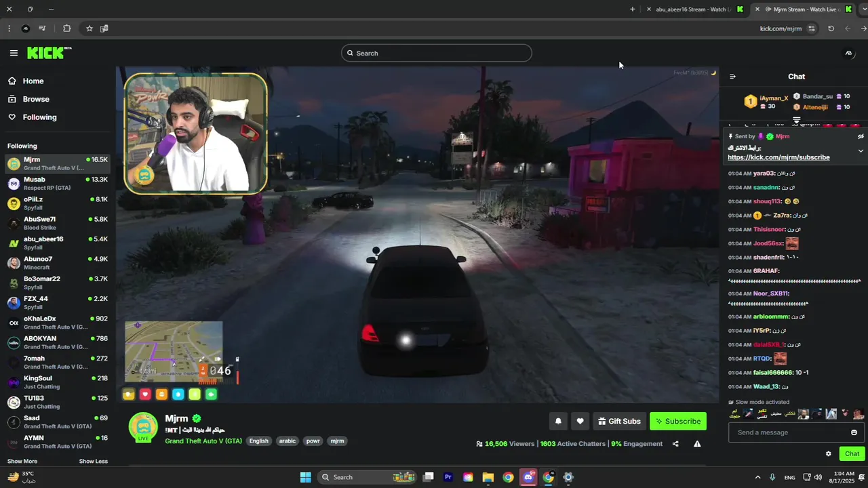Bookmark page with the star icon
Image resolution: width=868 pixels, height=488 pixels.
[x=89, y=28]
